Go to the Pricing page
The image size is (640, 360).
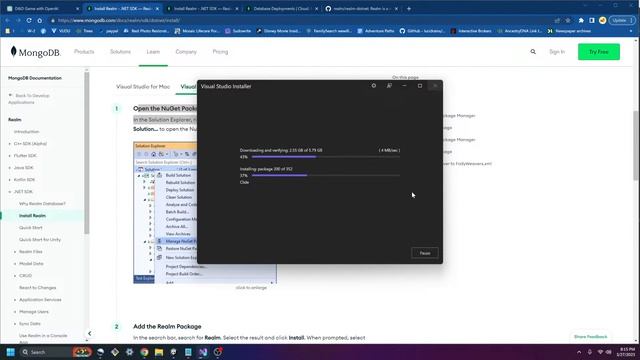(x=220, y=52)
